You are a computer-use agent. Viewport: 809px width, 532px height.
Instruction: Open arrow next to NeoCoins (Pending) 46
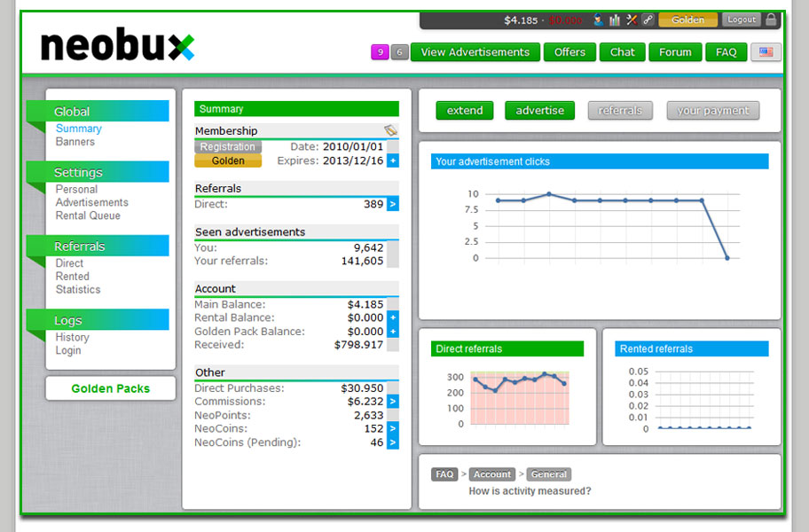(393, 442)
